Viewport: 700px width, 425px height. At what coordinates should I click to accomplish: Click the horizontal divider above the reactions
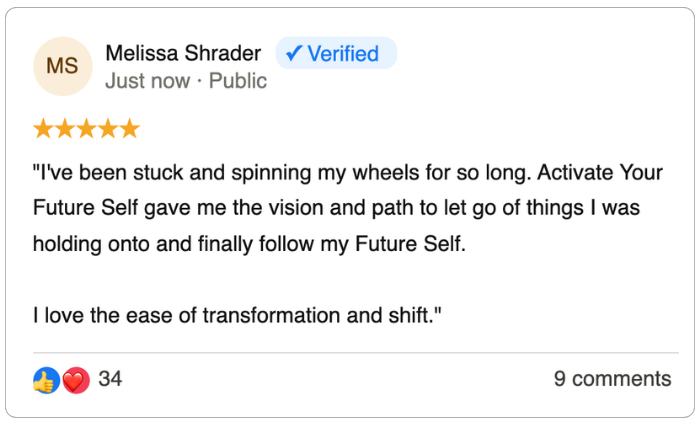click(x=350, y=353)
